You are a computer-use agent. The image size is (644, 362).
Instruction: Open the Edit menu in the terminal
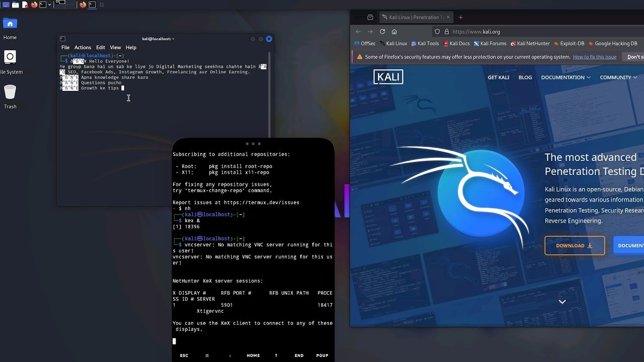(x=101, y=47)
